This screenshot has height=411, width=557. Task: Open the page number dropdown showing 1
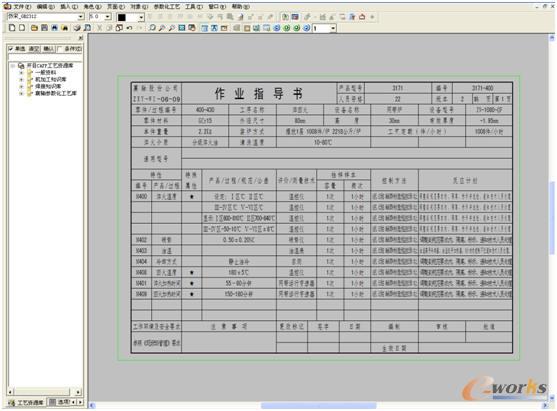[333, 28]
